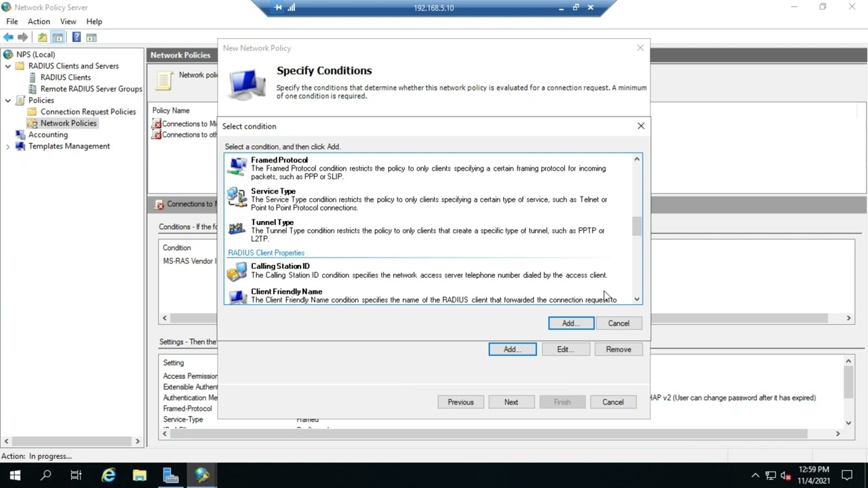Image resolution: width=868 pixels, height=488 pixels.
Task: Open Windows Start menu
Action: coord(15,476)
